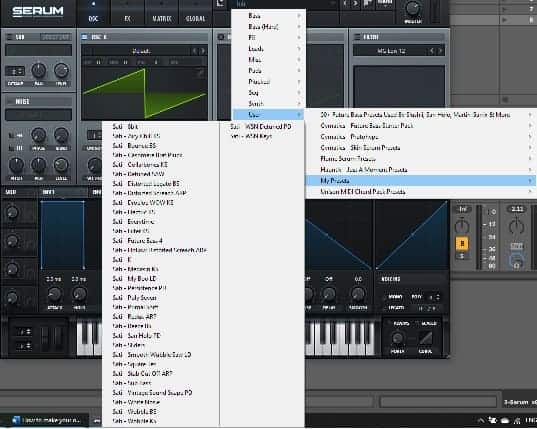Switch to the MATRIX tab
The height and width of the screenshot is (429, 537).
162,18
